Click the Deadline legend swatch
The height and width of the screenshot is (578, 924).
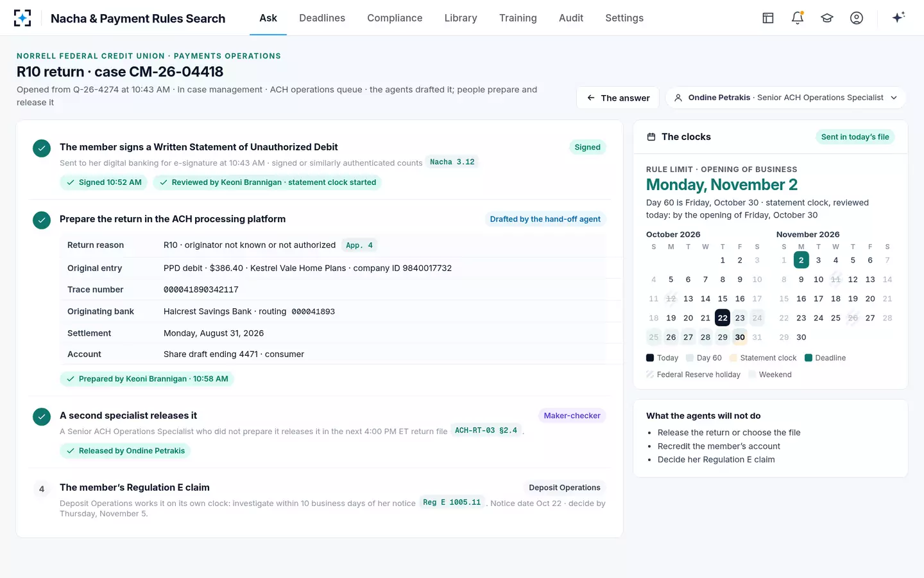(809, 358)
